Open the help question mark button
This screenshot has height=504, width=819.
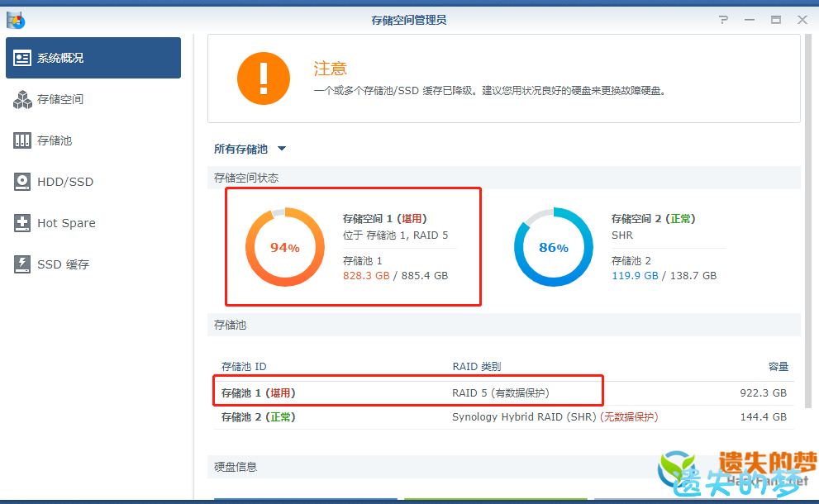pyautogui.click(x=723, y=20)
